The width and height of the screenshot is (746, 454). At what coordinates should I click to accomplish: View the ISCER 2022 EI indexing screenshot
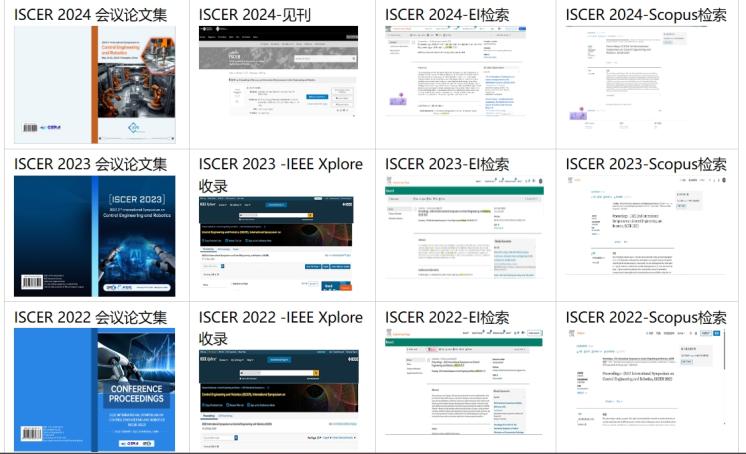click(x=464, y=382)
